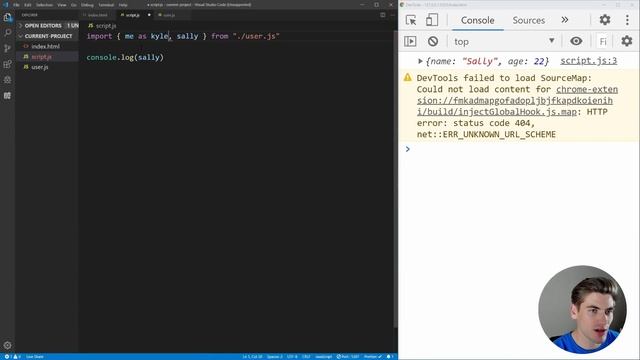Image resolution: width=640 pixels, height=360 pixels.
Task: Click the UTF-8 encoding status entry
Action: (292, 357)
